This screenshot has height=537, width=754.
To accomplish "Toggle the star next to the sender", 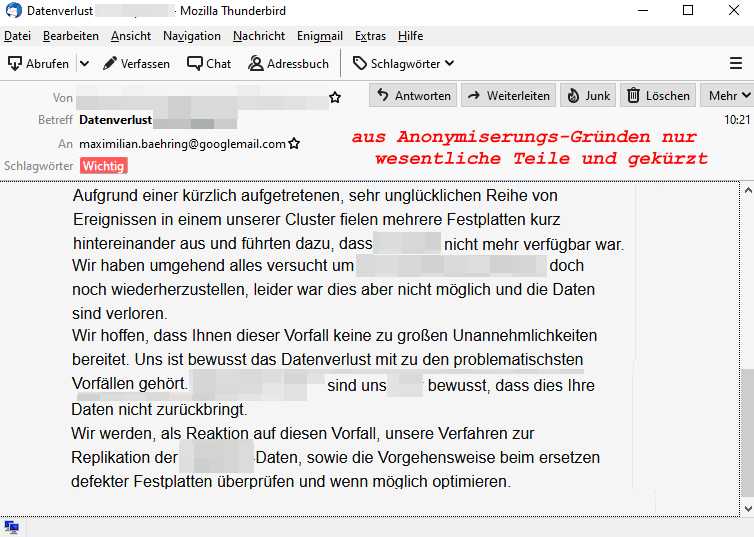I will pyautogui.click(x=335, y=98).
